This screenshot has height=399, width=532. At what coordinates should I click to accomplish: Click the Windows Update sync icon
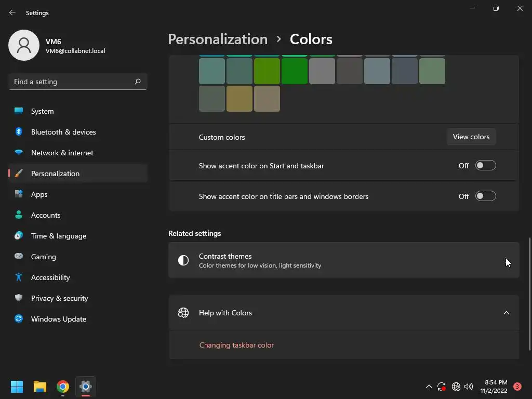coord(19,319)
